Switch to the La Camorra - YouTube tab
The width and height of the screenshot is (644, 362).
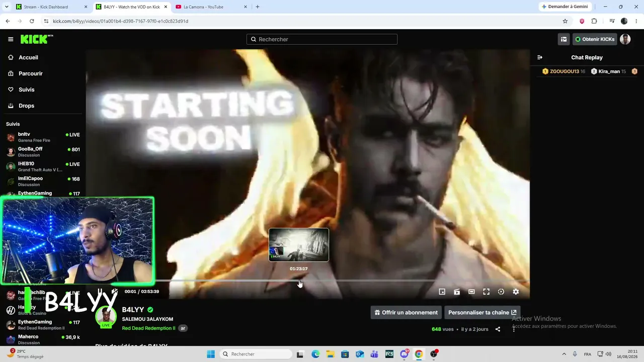pos(211,7)
